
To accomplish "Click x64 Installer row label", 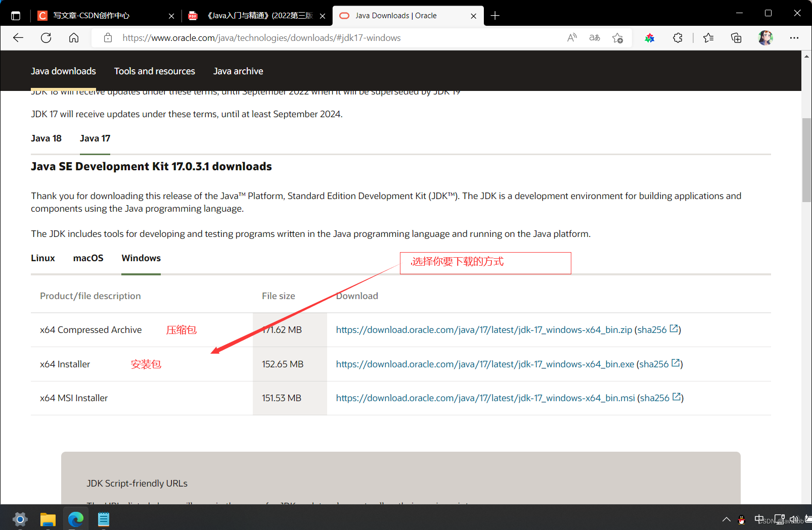I will [65, 364].
